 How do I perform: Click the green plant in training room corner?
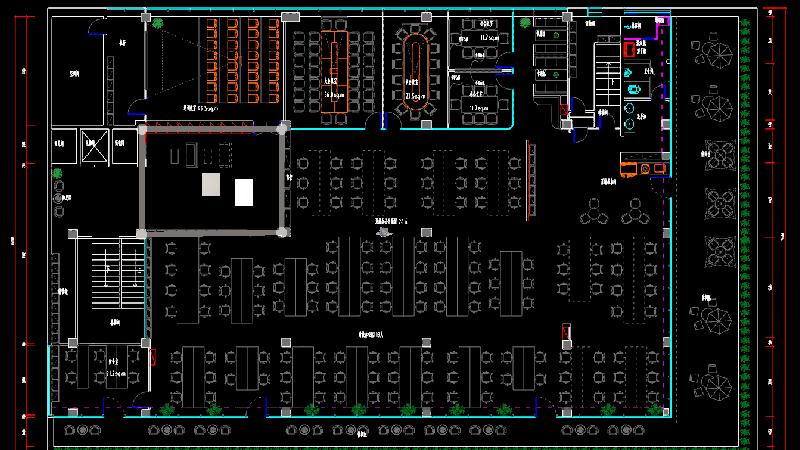point(158,24)
